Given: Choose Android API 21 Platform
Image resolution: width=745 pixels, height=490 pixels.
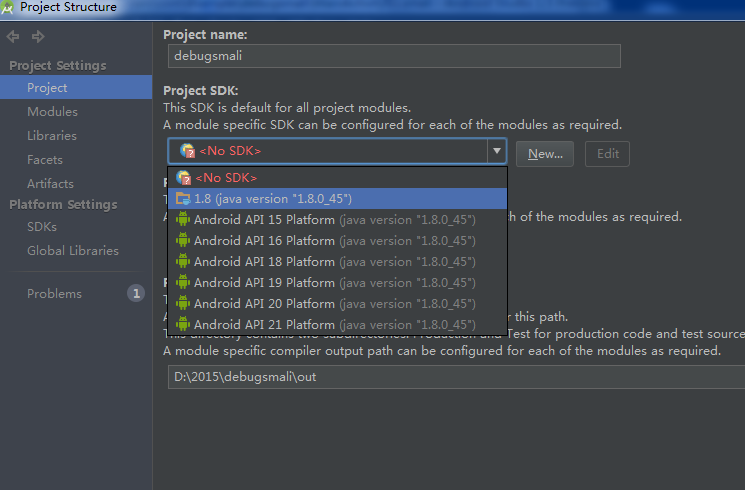Looking at the screenshot, I should click(x=337, y=324).
